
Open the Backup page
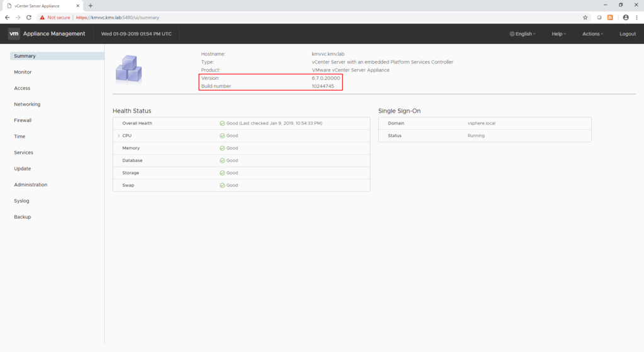[x=22, y=217]
